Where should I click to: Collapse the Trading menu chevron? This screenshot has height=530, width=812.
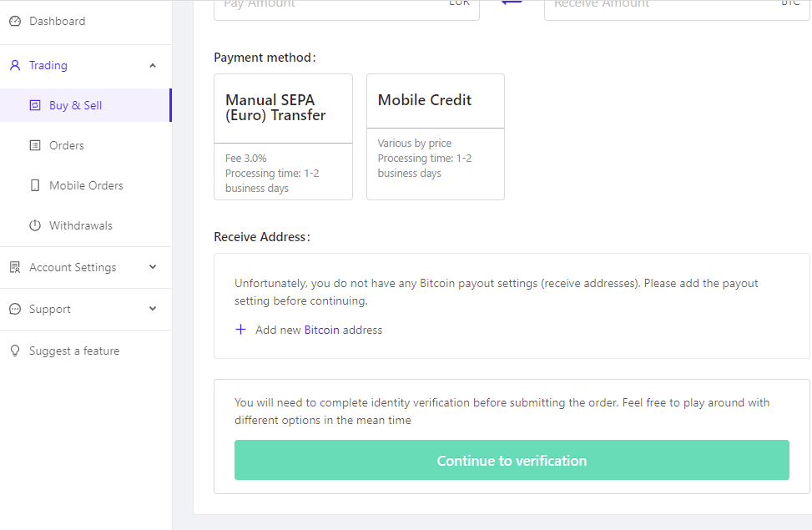pos(153,65)
